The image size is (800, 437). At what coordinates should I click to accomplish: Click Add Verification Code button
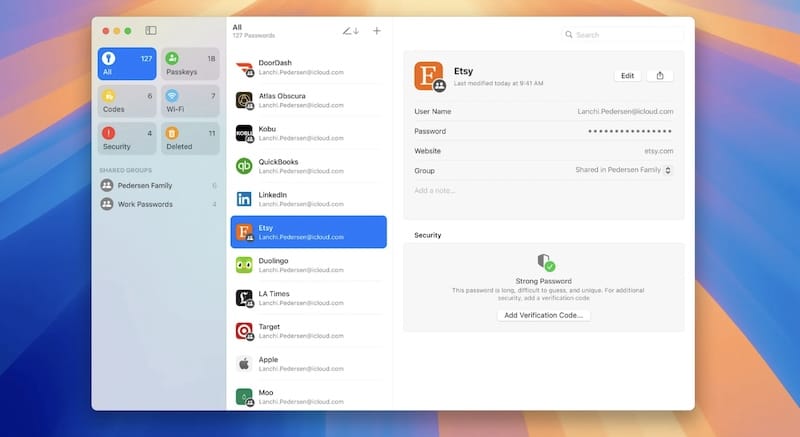pyautogui.click(x=543, y=315)
